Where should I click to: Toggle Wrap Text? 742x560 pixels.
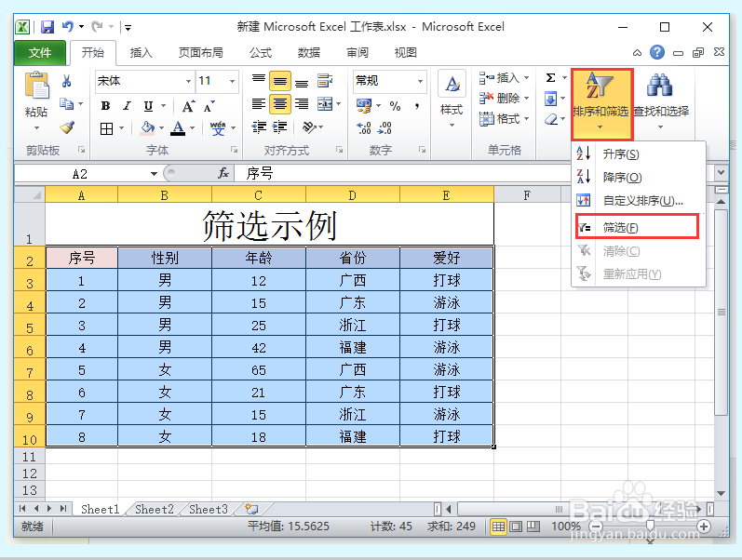click(325, 80)
